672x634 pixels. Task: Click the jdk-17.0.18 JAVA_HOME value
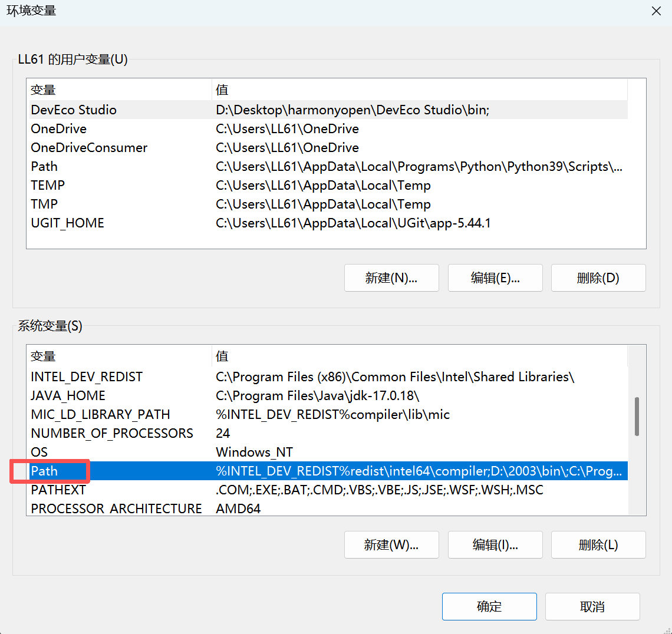(x=317, y=396)
